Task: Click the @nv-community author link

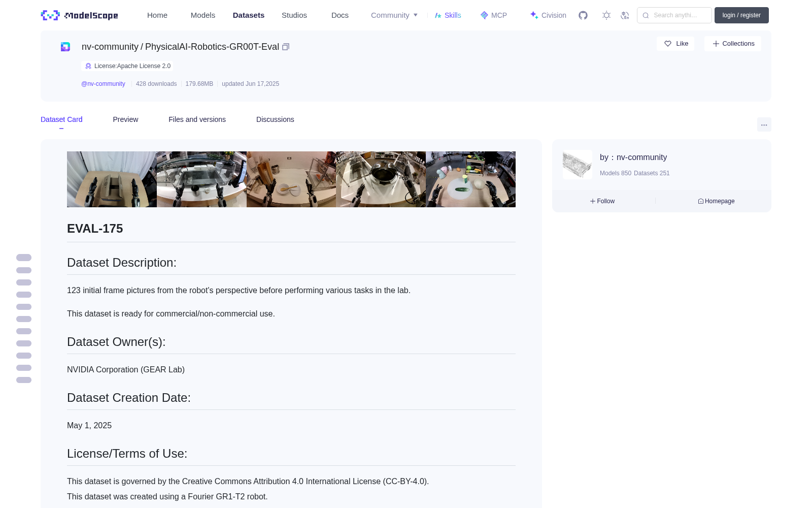Action: [x=103, y=84]
